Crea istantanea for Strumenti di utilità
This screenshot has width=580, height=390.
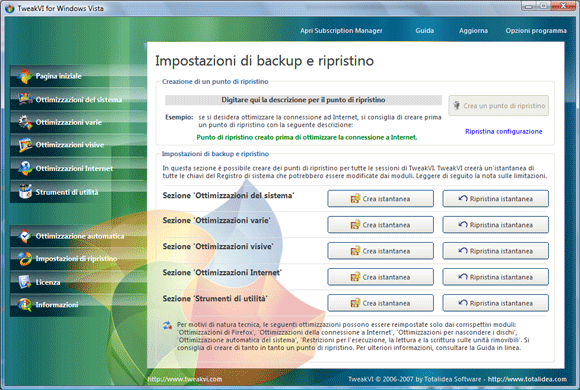click(x=380, y=303)
